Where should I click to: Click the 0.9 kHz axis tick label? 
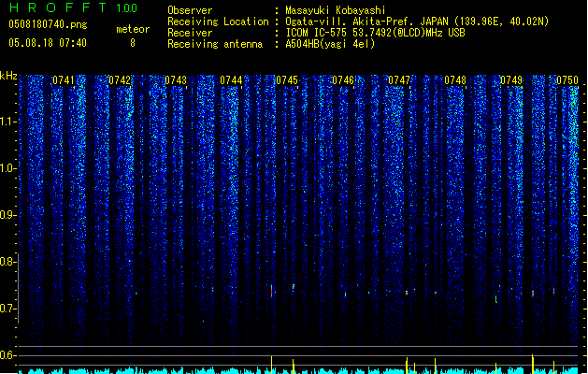(7, 215)
